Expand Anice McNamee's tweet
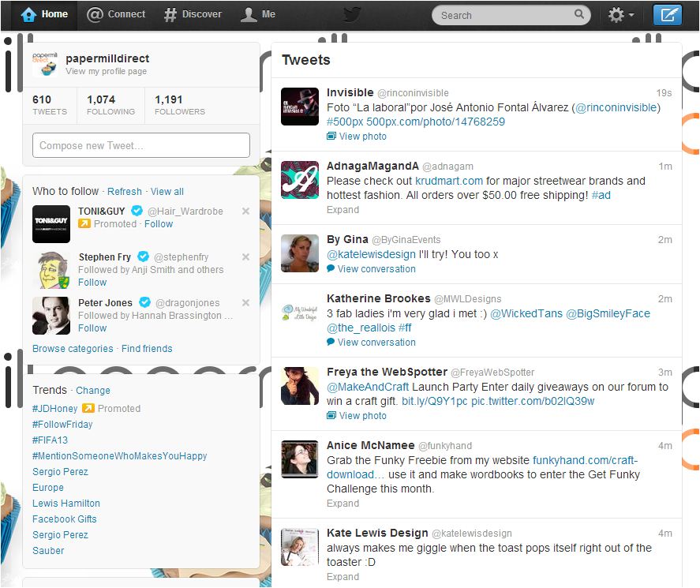Viewport: 700px width, 588px height. click(343, 504)
